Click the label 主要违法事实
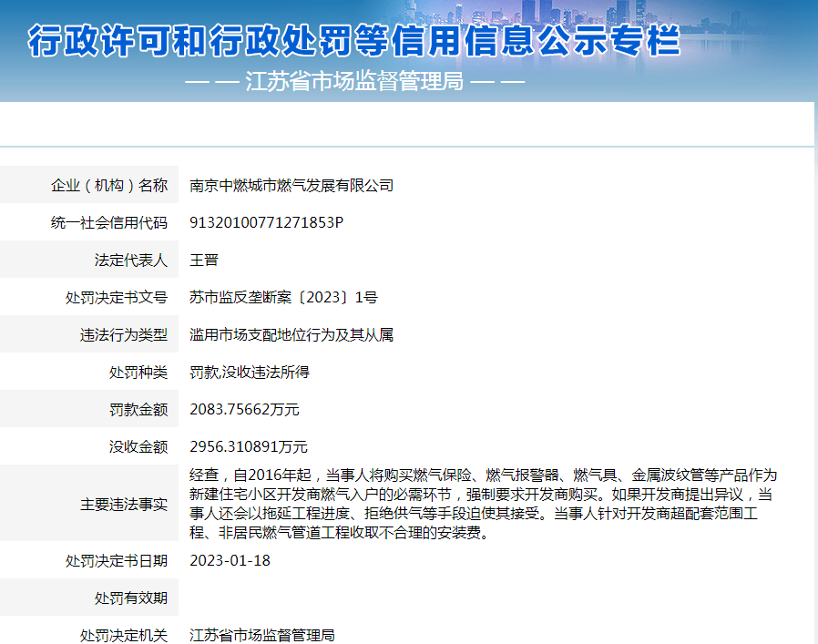The image size is (818, 644). [x=124, y=505]
